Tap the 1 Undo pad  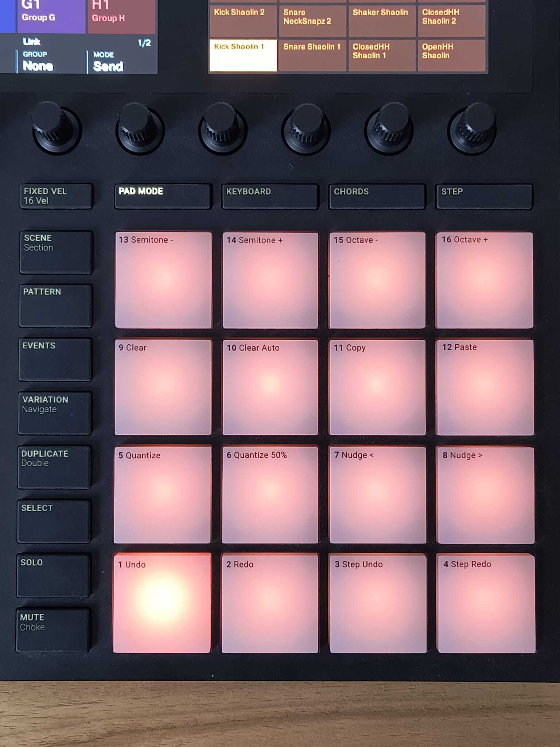[162, 603]
